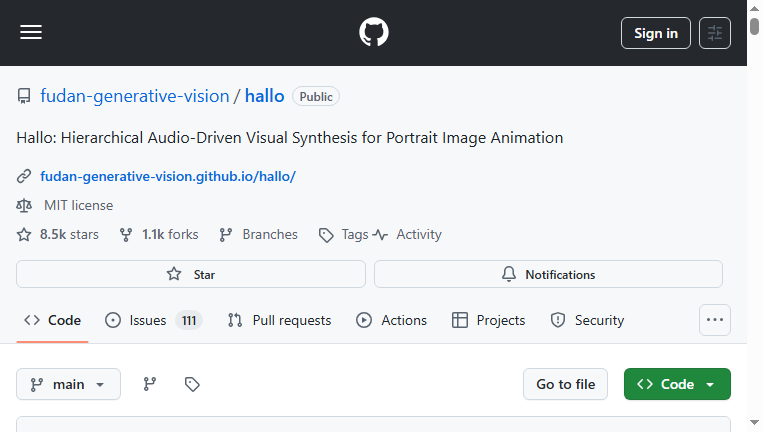This screenshot has width=762, height=432.
Task: Open fudan-generative-vision organization link
Action: [x=135, y=96]
